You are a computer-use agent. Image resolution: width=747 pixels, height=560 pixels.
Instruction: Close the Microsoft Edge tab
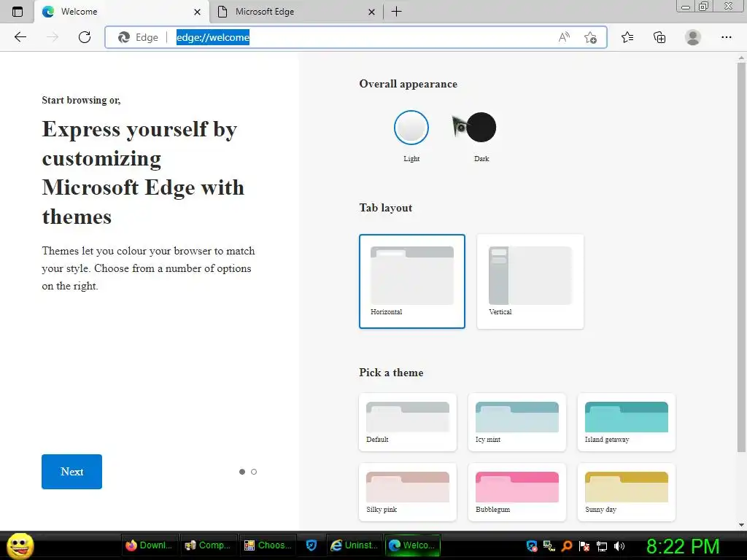(371, 12)
